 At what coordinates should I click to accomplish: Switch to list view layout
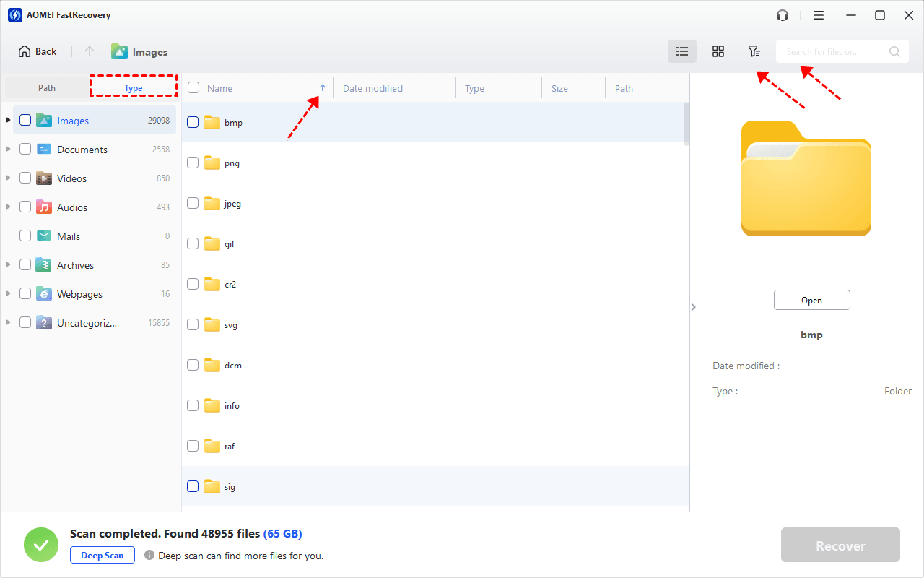click(x=682, y=51)
